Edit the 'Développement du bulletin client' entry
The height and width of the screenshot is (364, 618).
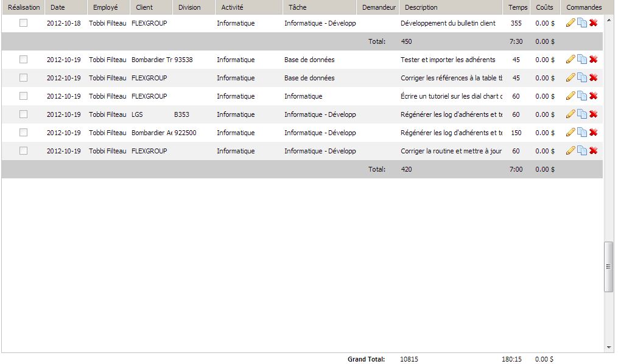[571, 23]
